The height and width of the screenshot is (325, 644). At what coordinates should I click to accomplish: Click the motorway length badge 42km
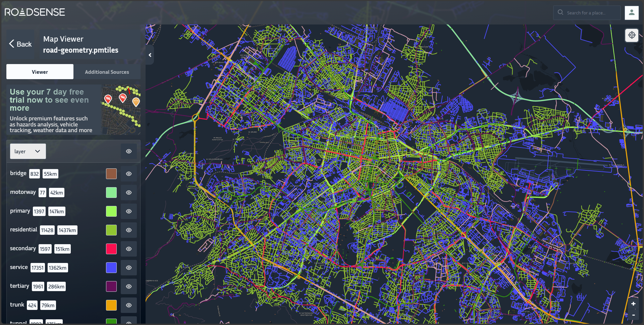tap(57, 193)
